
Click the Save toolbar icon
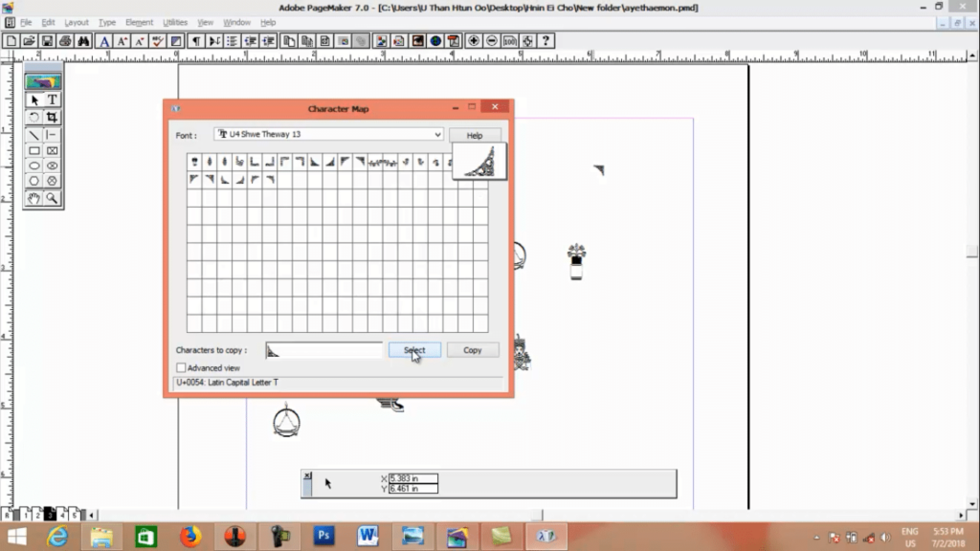(x=47, y=41)
